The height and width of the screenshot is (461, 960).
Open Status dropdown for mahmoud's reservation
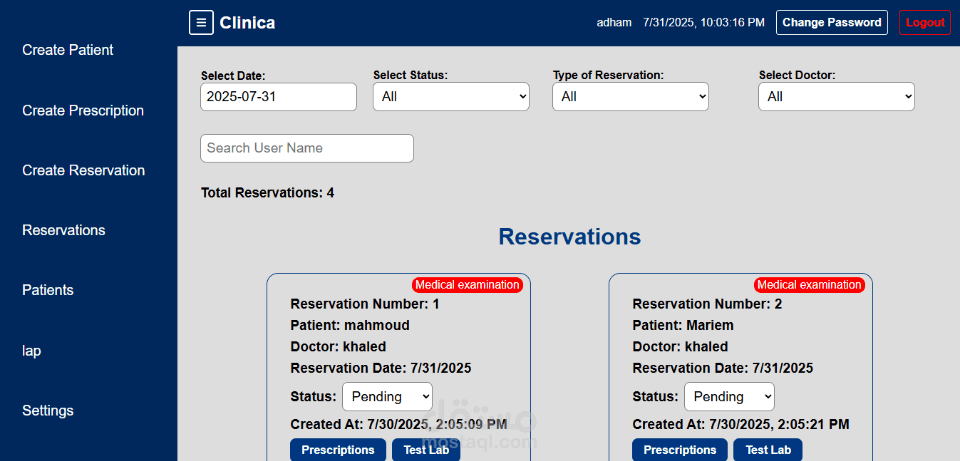tap(387, 396)
